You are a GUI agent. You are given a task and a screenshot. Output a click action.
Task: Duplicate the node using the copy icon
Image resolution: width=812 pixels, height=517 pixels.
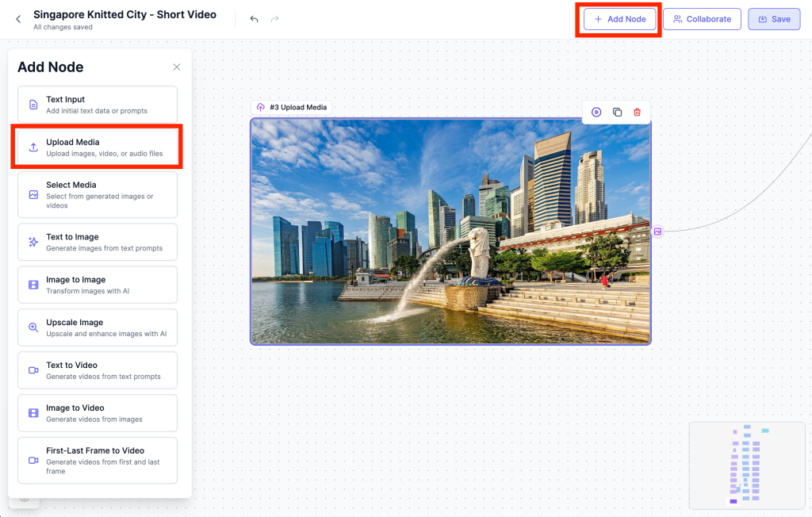617,113
